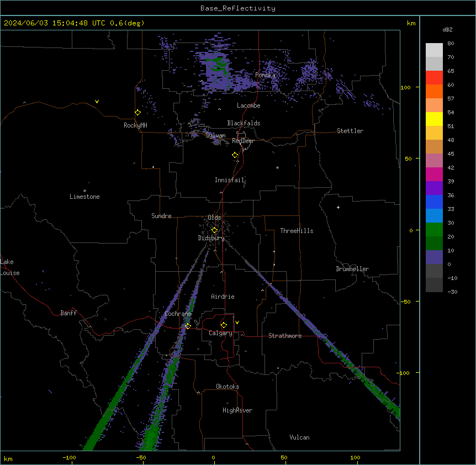
Task: Select the Vulcan city label
Action: pos(300,437)
